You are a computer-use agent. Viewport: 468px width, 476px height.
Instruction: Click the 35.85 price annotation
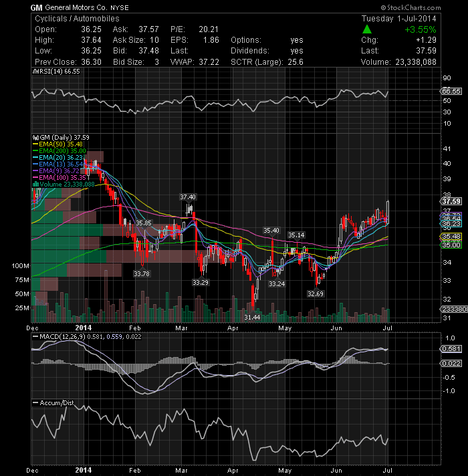point(144,223)
